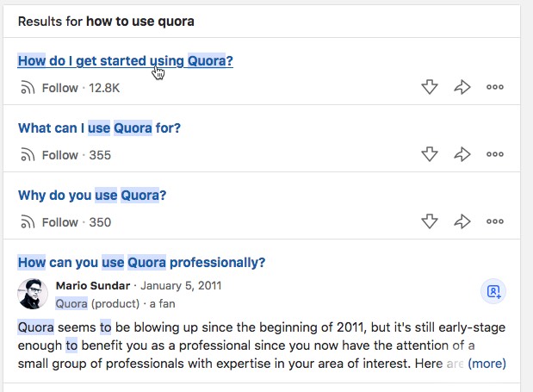Open more options for 'How do I get started' question
The height and width of the screenshot is (392, 533).
tap(495, 87)
